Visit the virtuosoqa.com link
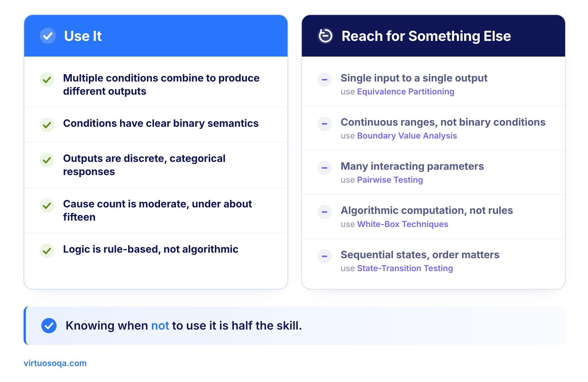The image size is (588, 382). click(x=55, y=363)
